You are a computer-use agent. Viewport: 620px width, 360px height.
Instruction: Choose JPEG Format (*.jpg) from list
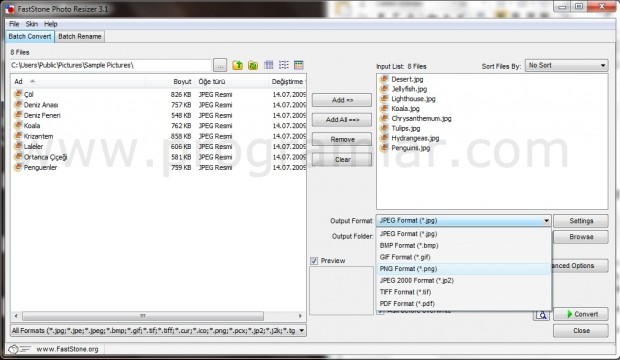click(x=463, y=234)
